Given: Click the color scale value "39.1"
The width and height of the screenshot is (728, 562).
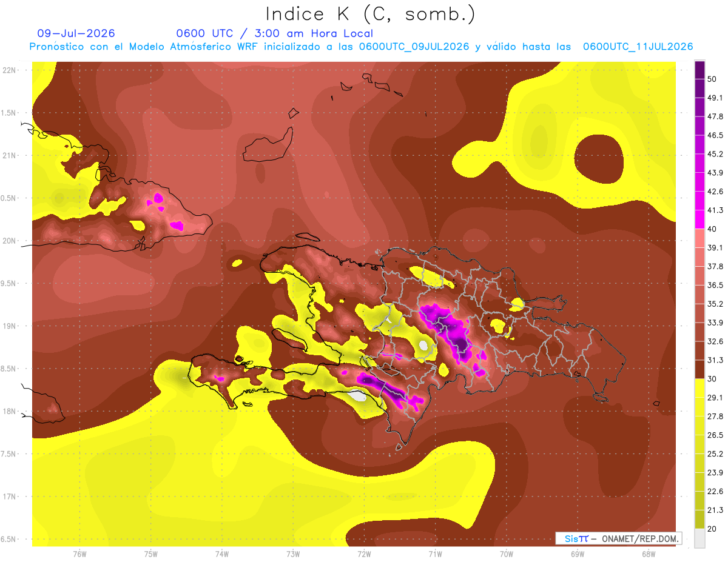Looking at the screenshot, I should [x=715, y=248].
